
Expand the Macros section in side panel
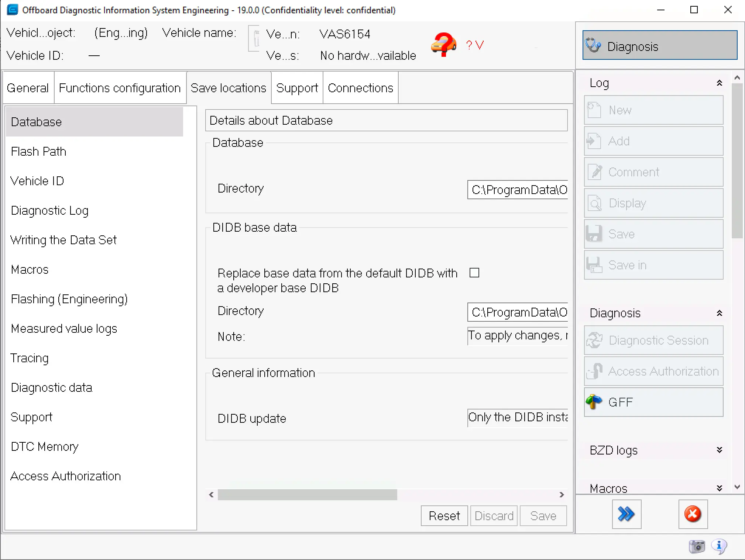pos(719,488)
